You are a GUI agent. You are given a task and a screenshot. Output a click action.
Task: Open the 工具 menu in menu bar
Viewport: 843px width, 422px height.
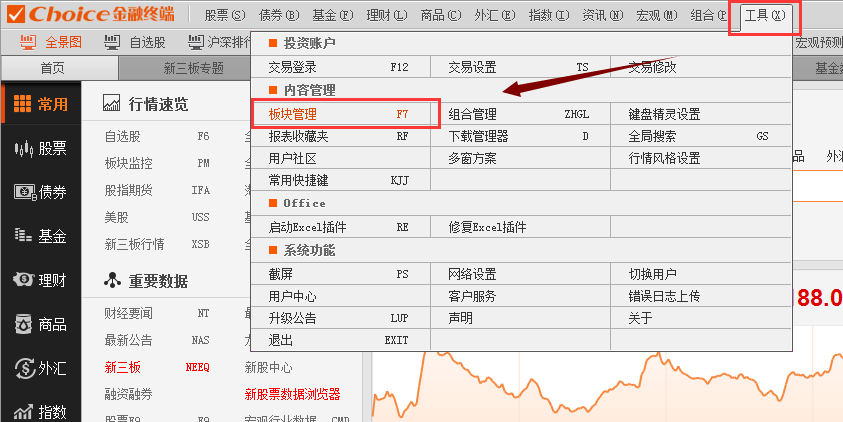(765, 15)
